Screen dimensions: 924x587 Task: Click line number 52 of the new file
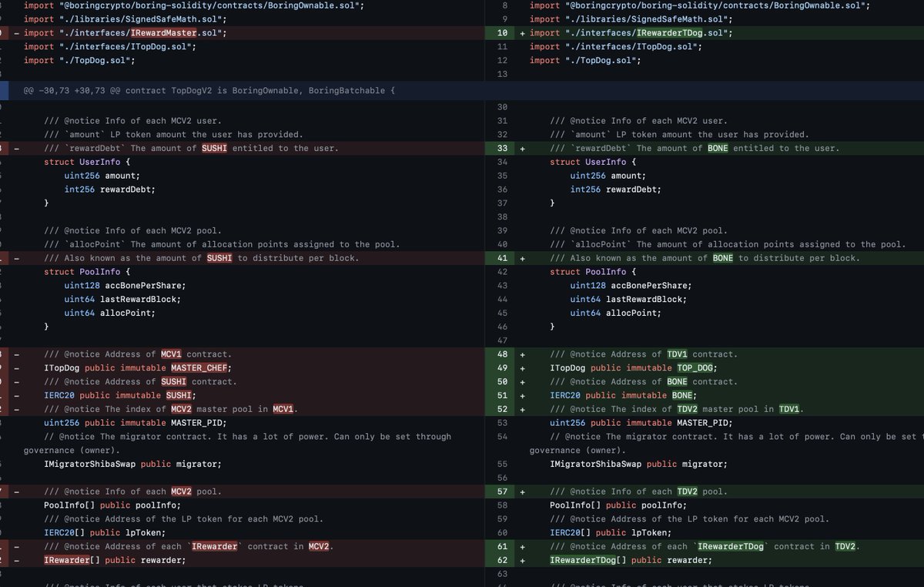pos(502,409)
